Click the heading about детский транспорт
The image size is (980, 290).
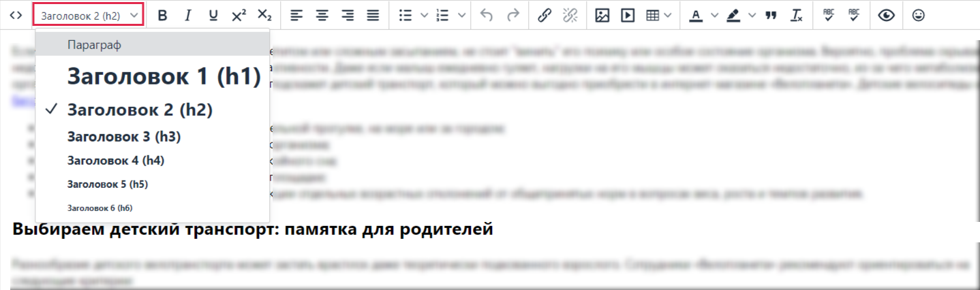pyautogui.click(x=253, y=229)
